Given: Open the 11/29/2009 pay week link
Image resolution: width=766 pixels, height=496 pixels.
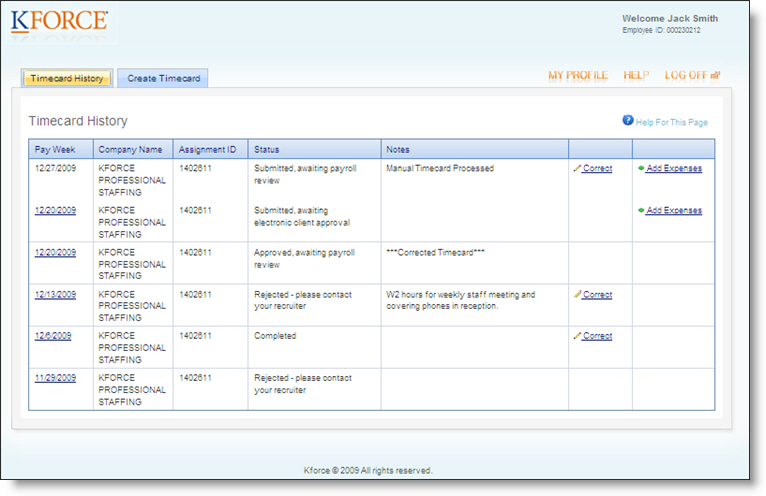Looking at the screenshot, I should point(55,378).
